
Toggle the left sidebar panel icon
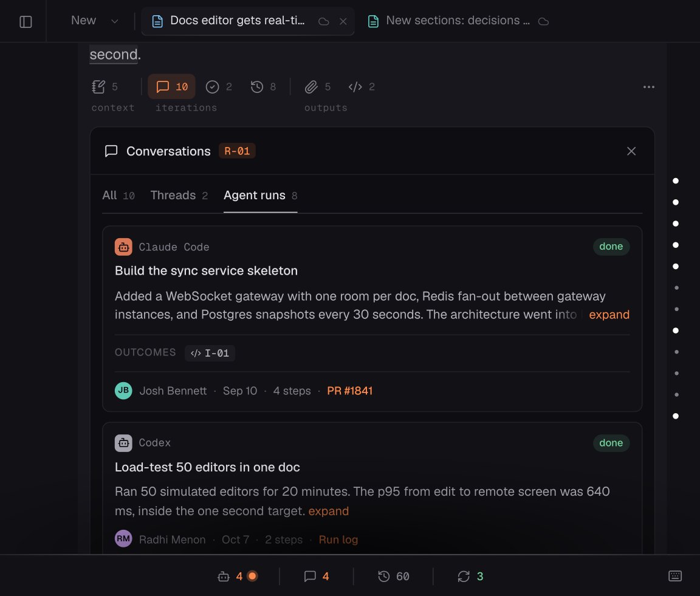(x=26, y=21)
